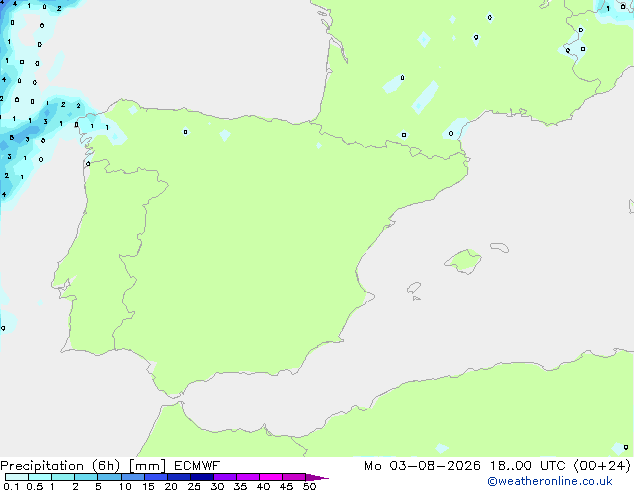Open the weatheronline.co.uk copyright link

pyautogui.click(x=550, y=481)
